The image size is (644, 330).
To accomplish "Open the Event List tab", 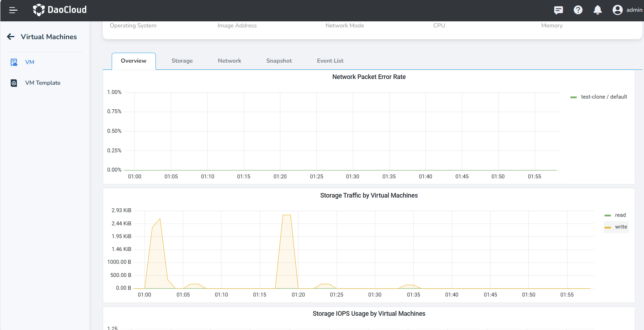I will (330, 61).
